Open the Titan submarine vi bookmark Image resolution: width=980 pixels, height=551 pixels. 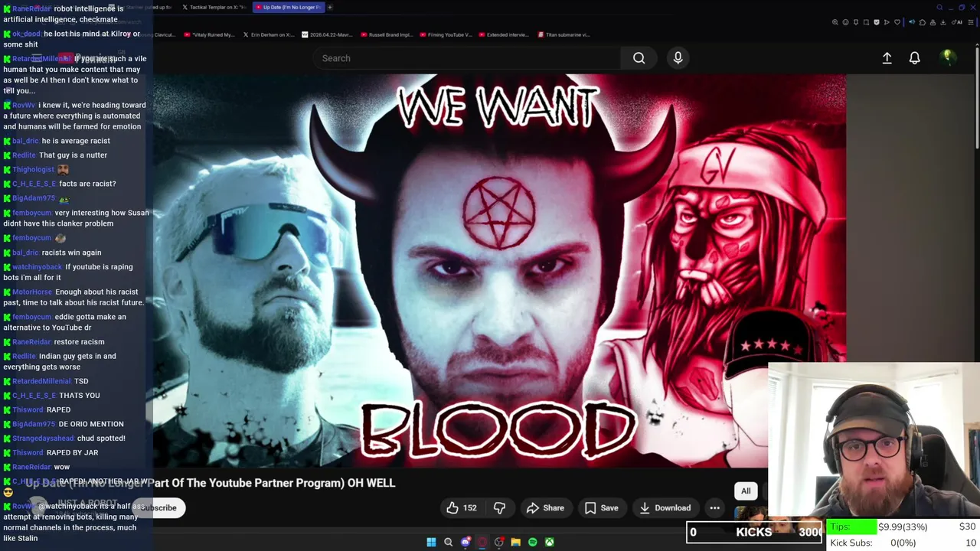click(x=564, y=34)
